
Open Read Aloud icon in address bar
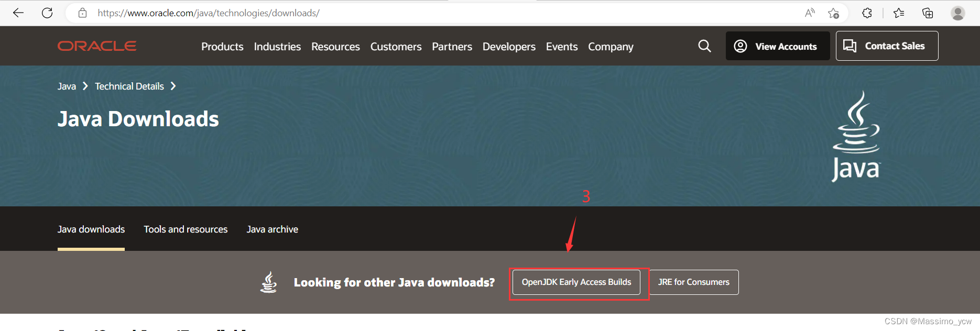click(810, 13)
